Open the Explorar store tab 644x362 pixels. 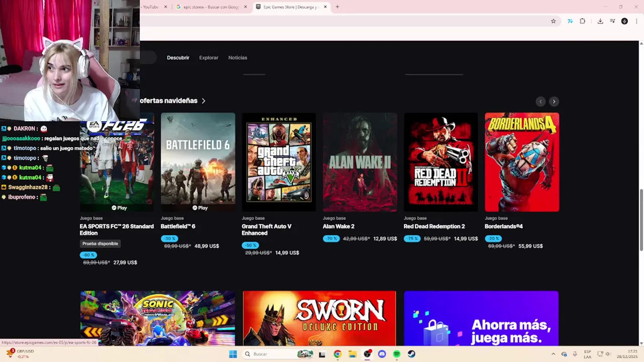click(x=209, y=58)
